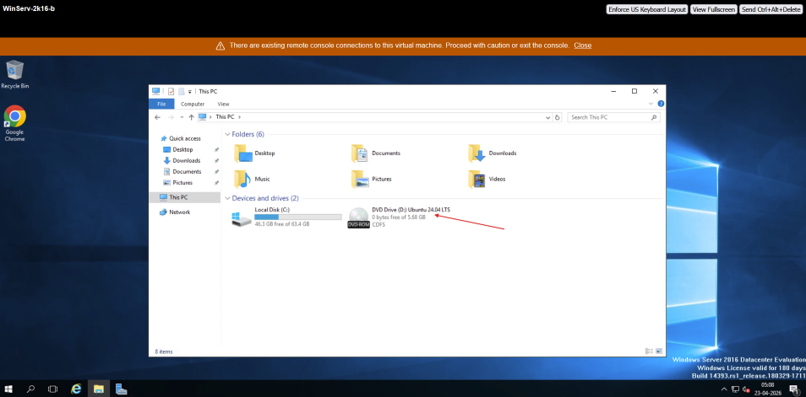Launch Internet Explorer from the taskbar
The width and height of the screenshot is (806, 397).
pyautogui.click(x=76, y=389)
